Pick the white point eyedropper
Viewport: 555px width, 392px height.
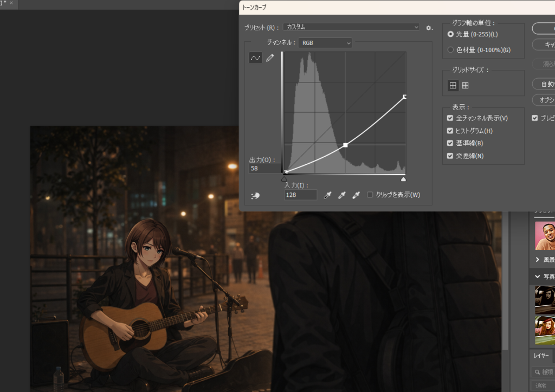[x=356, y=195]
